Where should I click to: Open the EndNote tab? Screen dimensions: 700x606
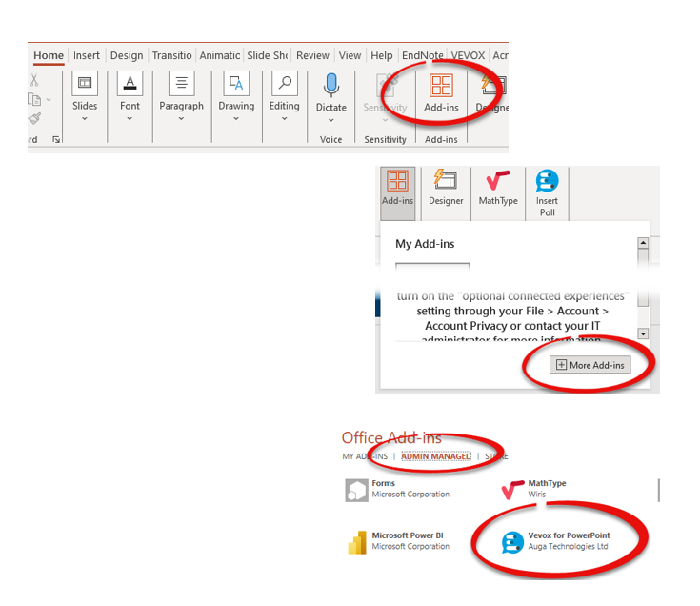[422, 55]
